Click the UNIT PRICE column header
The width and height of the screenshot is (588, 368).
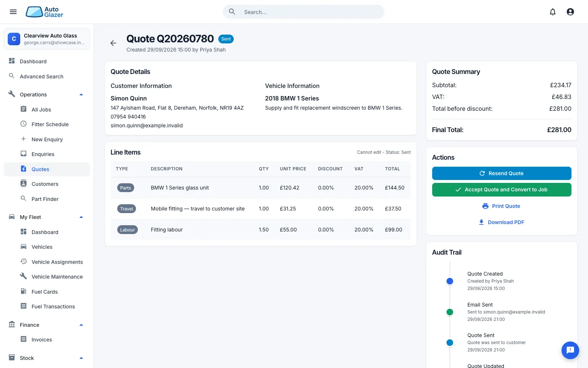tap(293, 169)
